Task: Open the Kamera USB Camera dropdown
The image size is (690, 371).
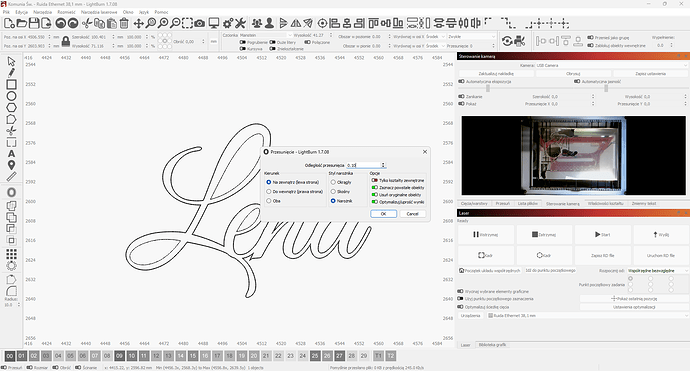Action: point(611,65)
